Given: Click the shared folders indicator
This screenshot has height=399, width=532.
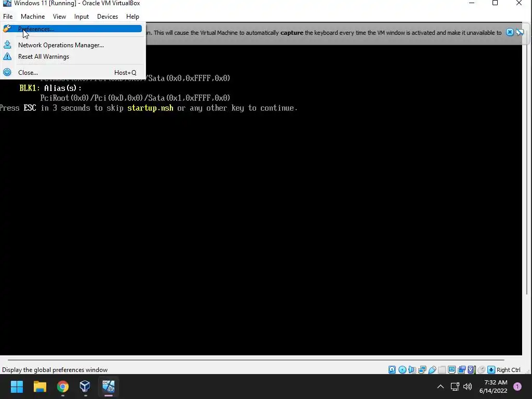Looking at the screenshot, I should [x=442, y=370].
